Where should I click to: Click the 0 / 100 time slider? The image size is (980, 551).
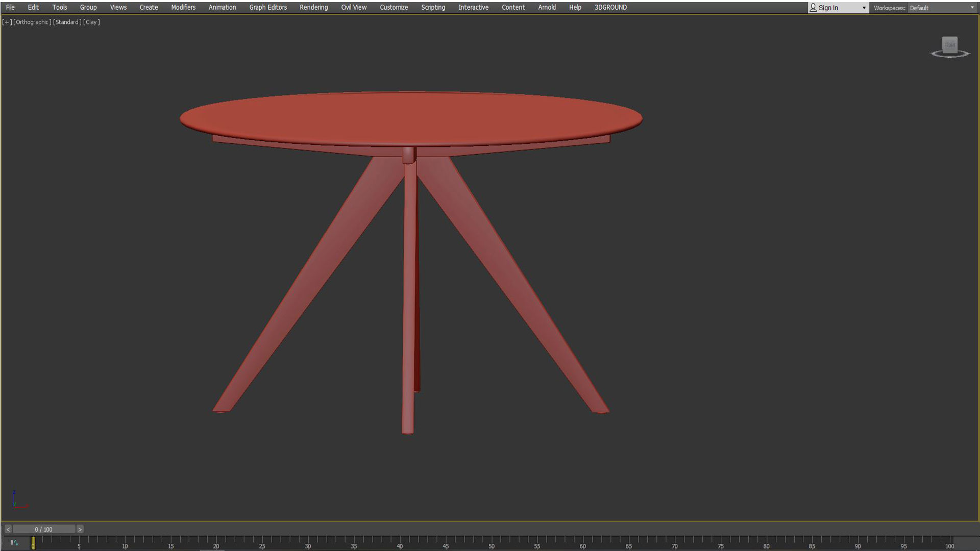click(44, 530)
